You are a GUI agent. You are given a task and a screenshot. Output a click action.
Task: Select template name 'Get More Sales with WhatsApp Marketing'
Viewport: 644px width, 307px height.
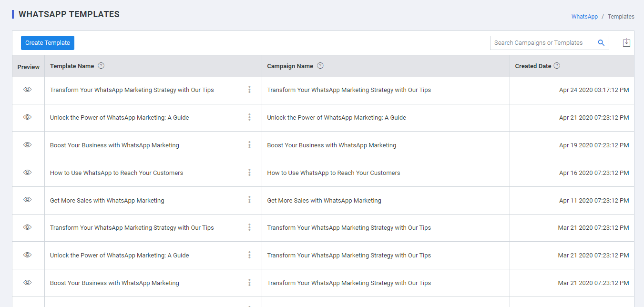tap(107, 201)
